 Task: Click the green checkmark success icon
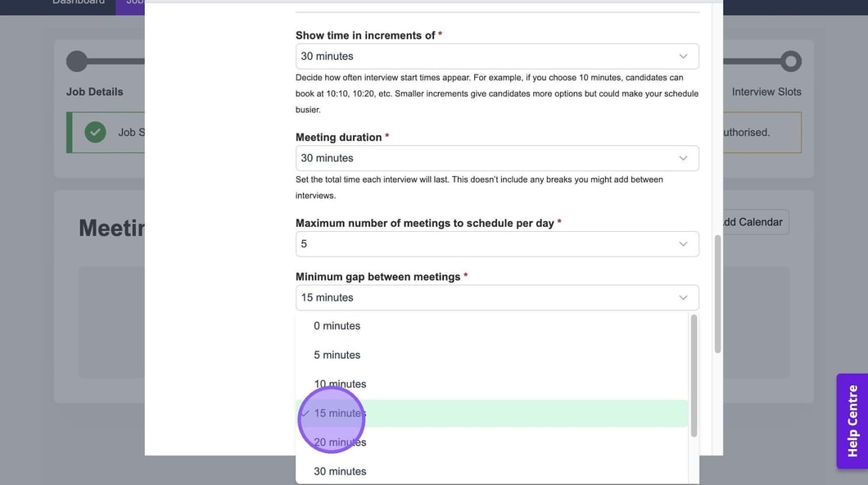click(x=95, y=132)
